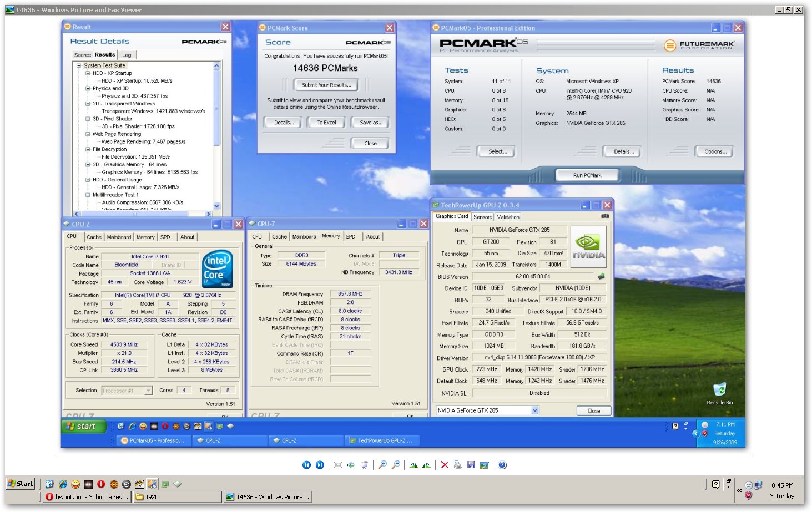Viewport: 812px width, 512px height.
Task: Switch to hwbot.org Opera taskbar button
Action: [87, 497]
